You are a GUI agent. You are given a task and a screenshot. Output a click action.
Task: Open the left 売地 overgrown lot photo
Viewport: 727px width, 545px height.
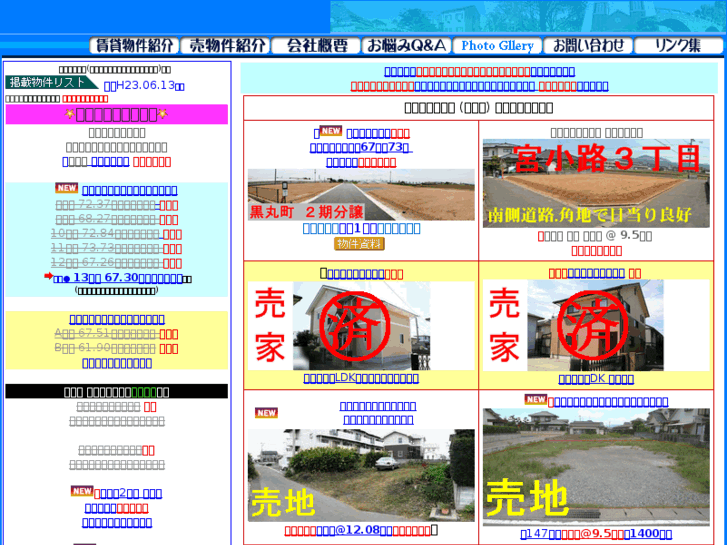361,475
